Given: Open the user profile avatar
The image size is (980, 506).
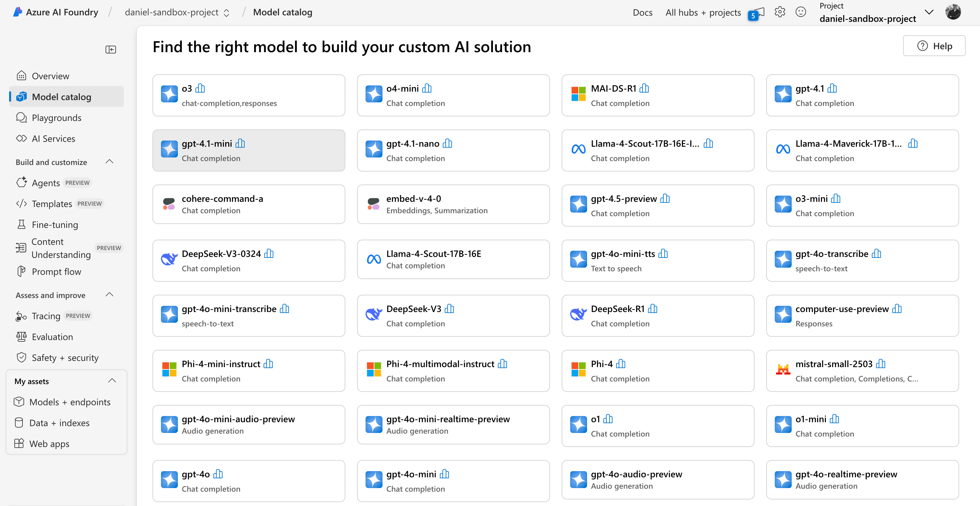Looking at the screenshot, I should click(953, 12).
